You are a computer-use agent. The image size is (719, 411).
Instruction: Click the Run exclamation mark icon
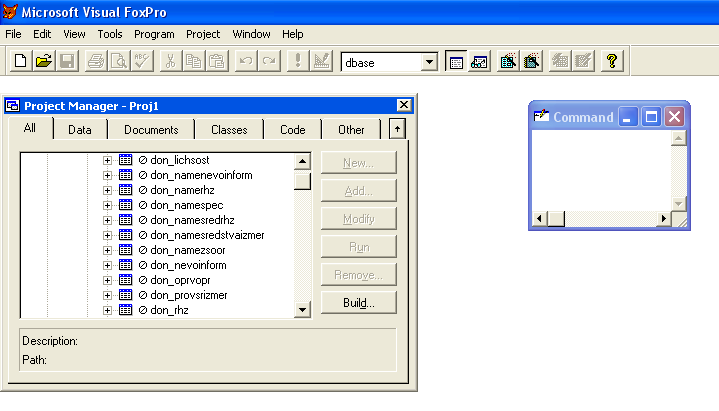point(298,62)
